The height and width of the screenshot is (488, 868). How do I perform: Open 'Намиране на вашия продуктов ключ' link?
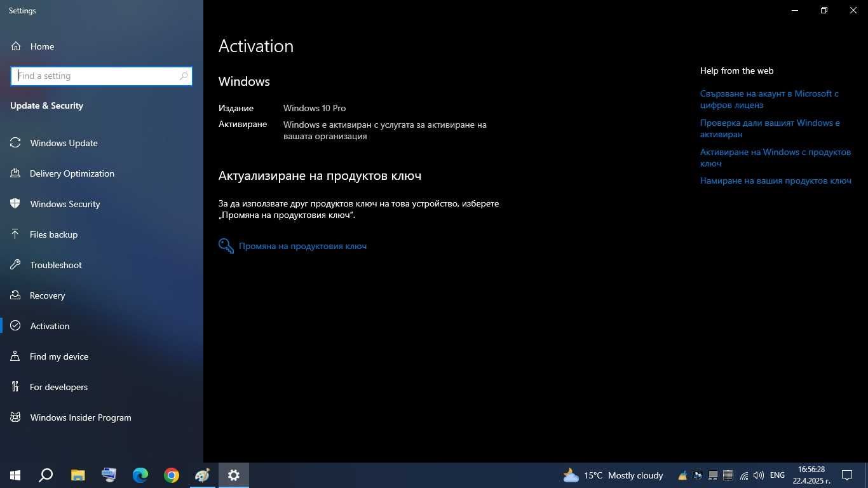click(776, 181)
